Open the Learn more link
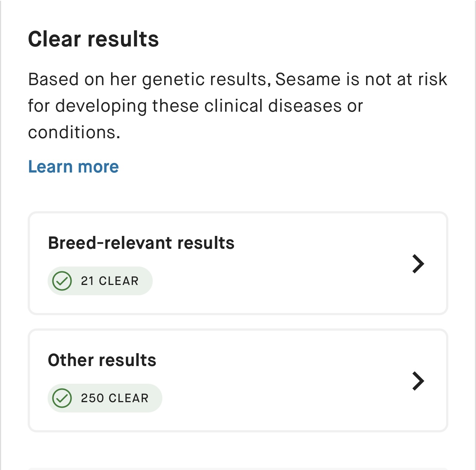 click(x=73, y=167)
